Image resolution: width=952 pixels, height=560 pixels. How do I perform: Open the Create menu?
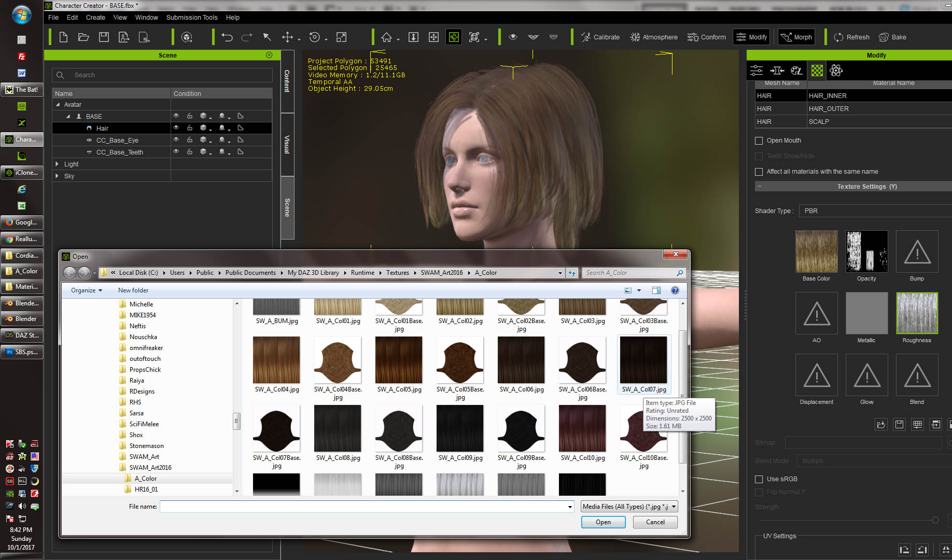pos(95,17)
